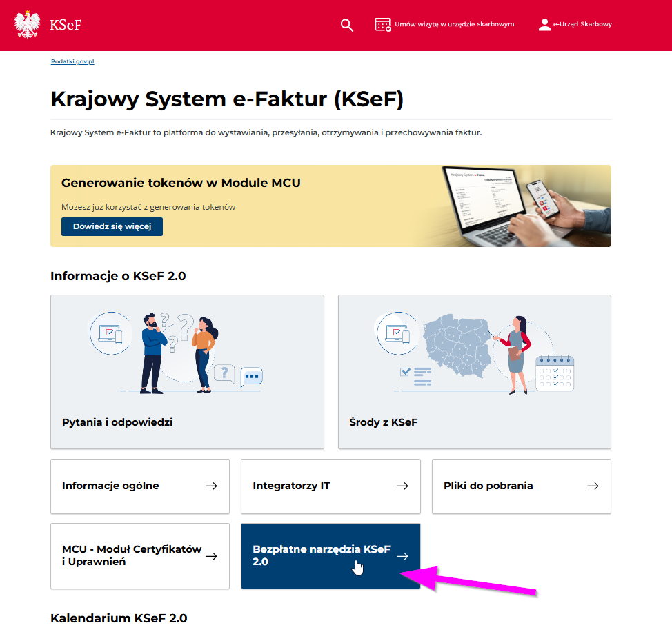Open search with the magnifying glass icon
Screen dimensions: 672x632
click(x=347, y=25)
